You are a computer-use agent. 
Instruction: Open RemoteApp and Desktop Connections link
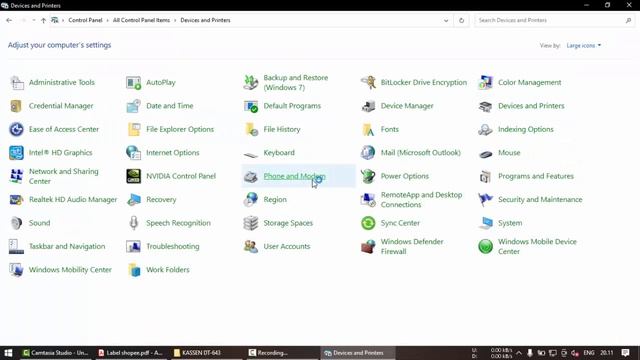421,200
